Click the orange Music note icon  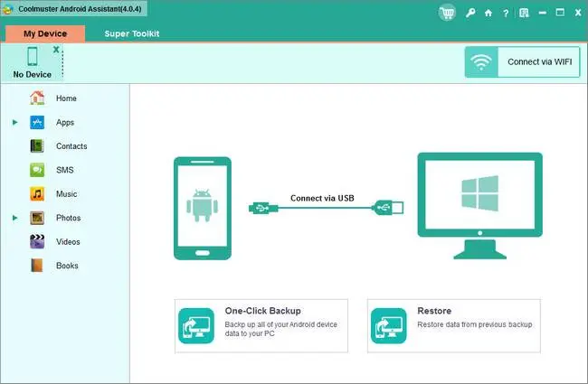coord(37,193)
